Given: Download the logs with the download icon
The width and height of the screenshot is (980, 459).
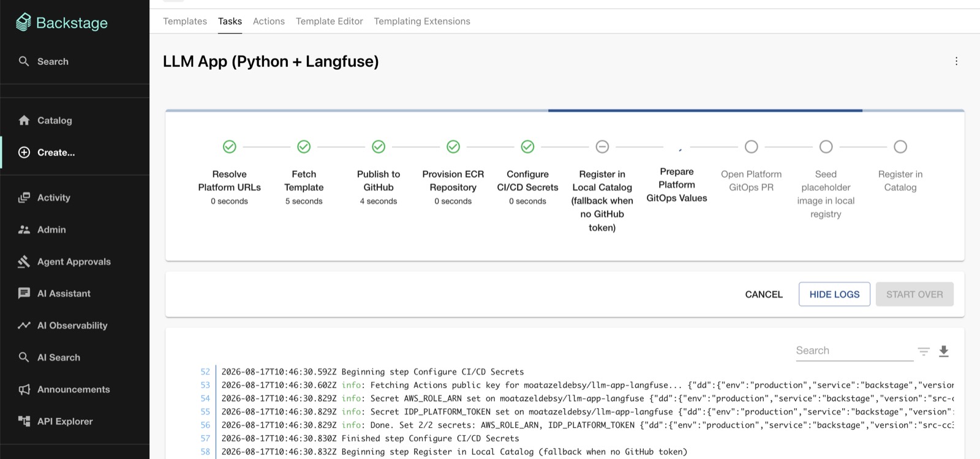Looking at the screenshot, I should 944,351.
